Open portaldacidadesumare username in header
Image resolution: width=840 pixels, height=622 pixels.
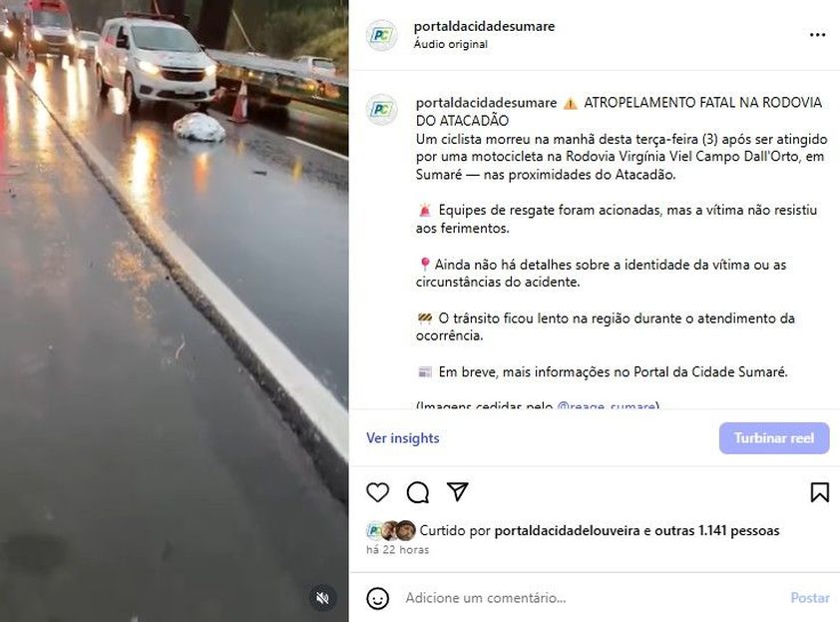tap(484, 26)
